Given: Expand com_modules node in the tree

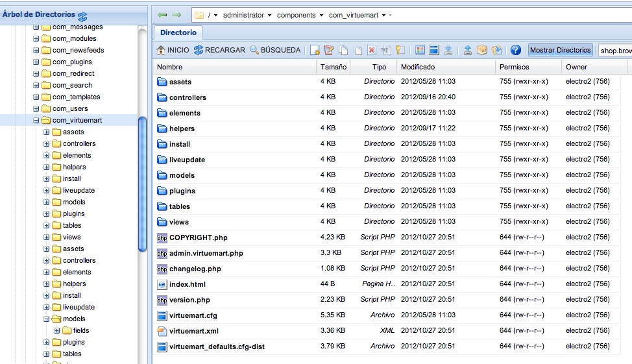Looking at the screenshot, I should (36, 39).
